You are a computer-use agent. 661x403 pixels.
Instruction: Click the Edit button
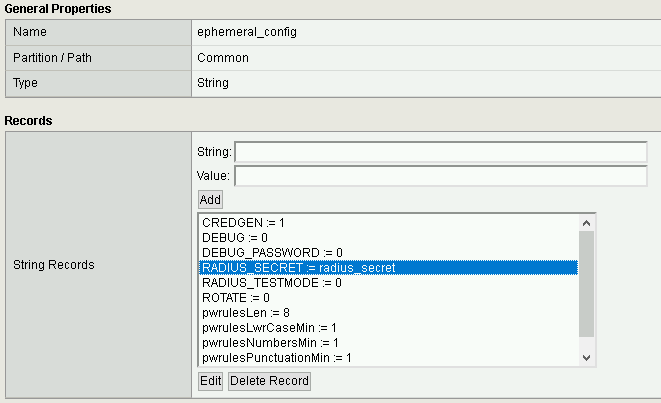[210, 381]
